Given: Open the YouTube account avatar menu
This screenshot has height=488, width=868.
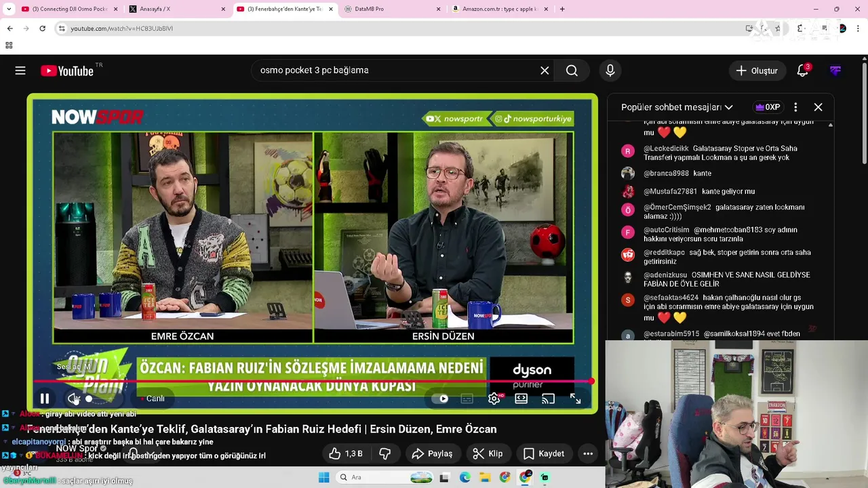Looking at the screenshot, I should (835, 70).
